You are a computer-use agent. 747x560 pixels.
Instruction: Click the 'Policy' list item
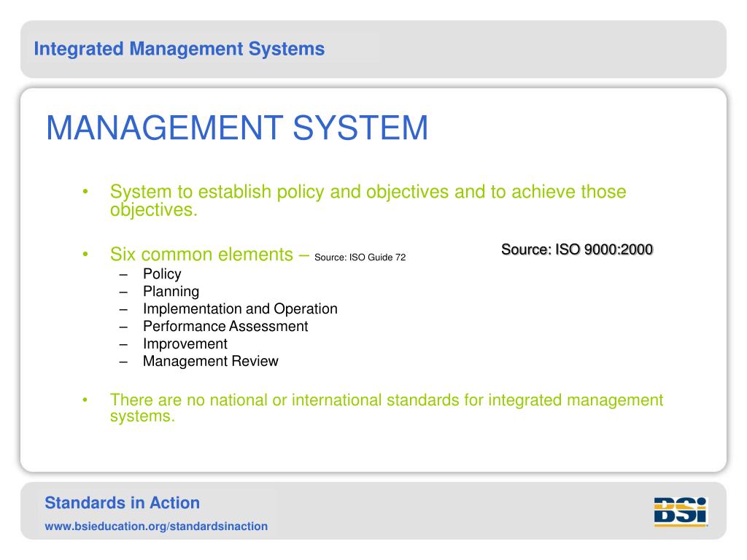[x=162, y=274]
